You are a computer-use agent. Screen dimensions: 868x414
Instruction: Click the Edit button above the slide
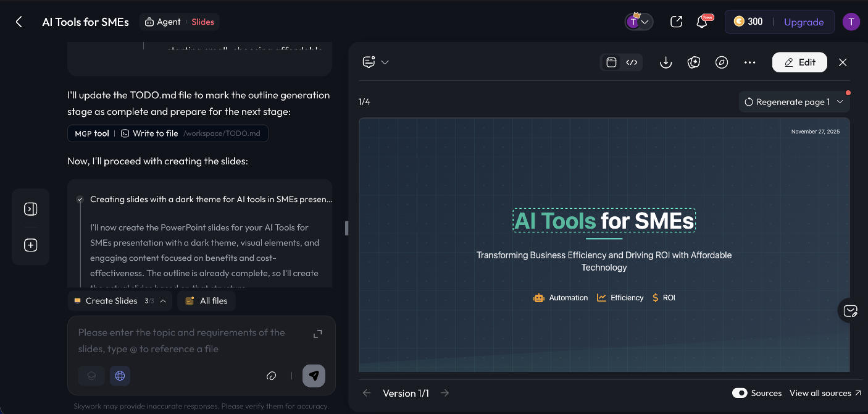coord(799,62)
